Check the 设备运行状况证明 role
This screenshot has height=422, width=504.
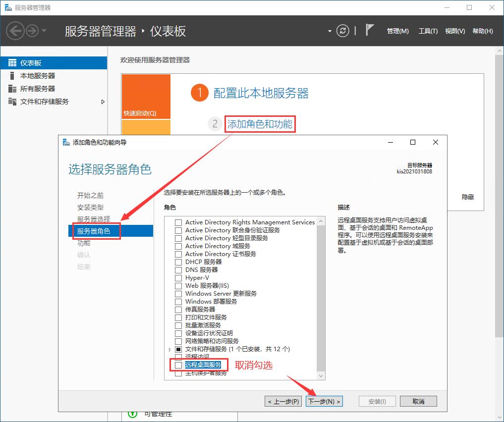point(178,333)
